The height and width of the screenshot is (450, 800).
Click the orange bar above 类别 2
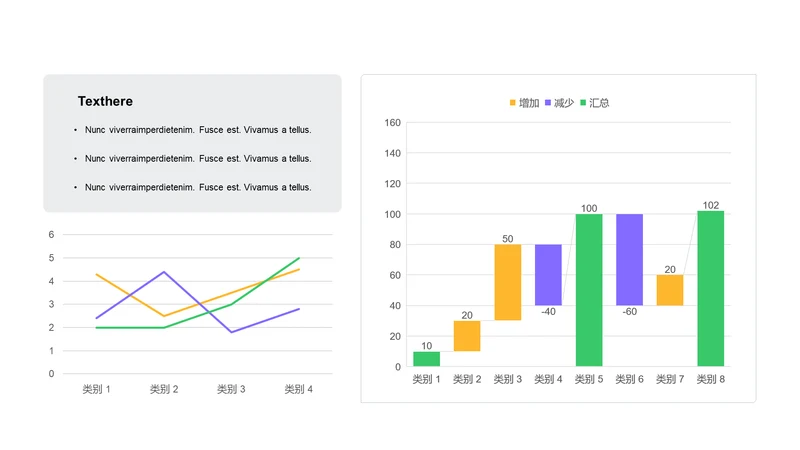coord(467,336)
